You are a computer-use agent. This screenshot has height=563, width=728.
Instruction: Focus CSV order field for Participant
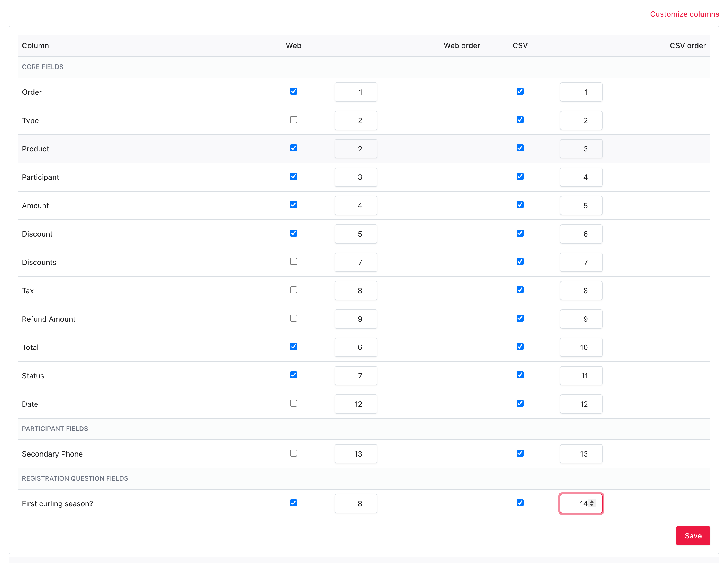[581, 177]
